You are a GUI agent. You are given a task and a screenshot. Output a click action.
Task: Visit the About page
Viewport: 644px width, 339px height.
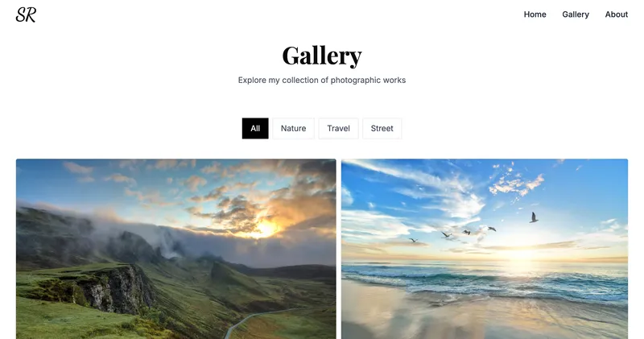[x=616, y=14]
